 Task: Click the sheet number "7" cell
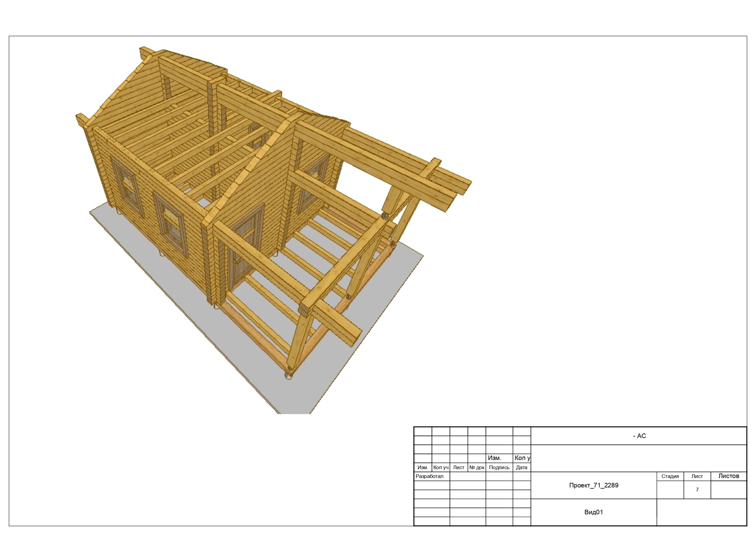point(697,490)
